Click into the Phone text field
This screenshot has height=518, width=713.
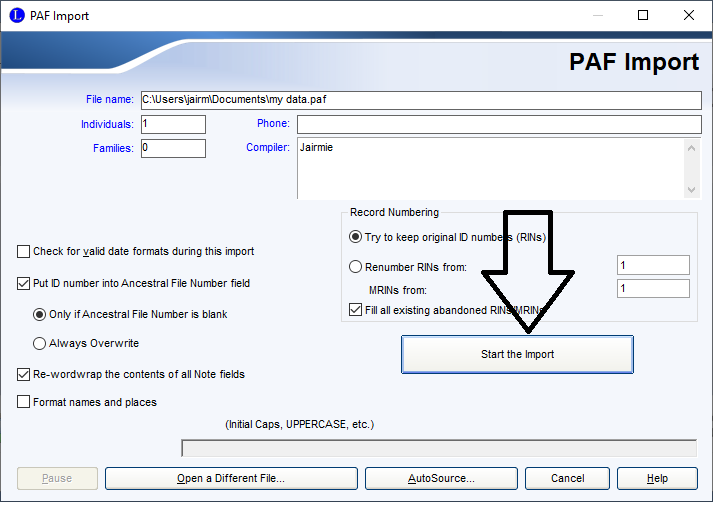click(499, 124)
